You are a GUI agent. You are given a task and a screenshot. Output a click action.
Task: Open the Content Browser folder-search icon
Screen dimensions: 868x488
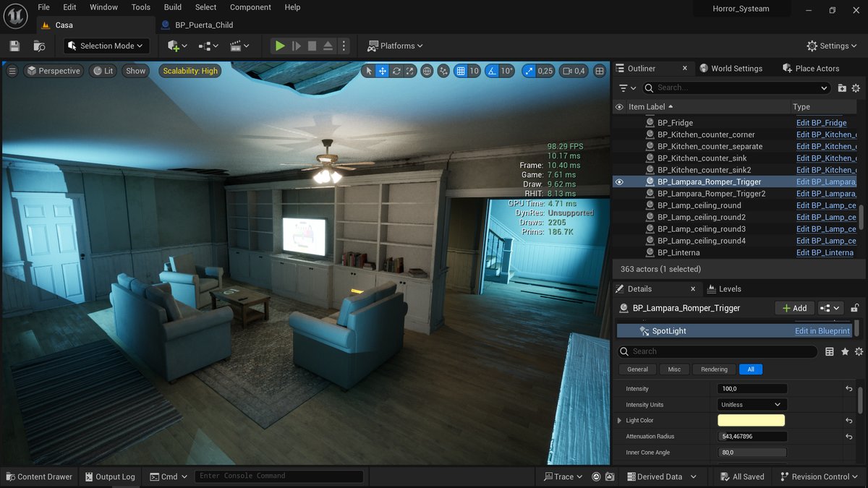click(x=39, y=46)
